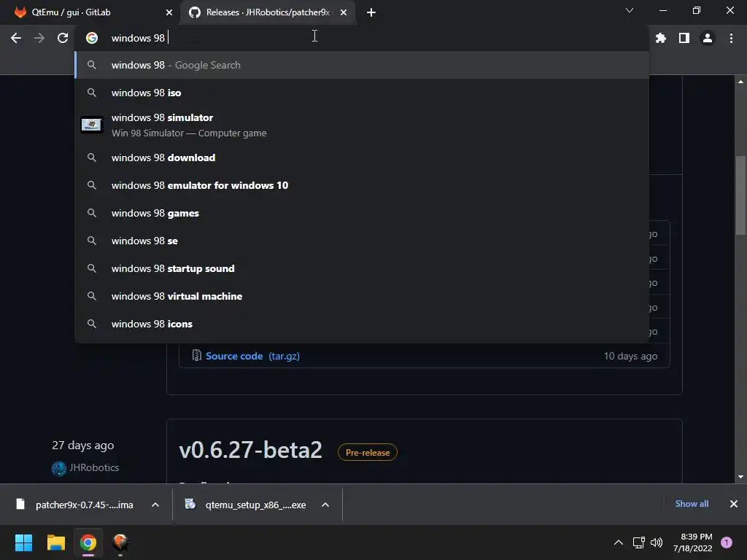Click the Google icon in address bar
The width and height of the screenshot is (747, 560).
(92, 38)
